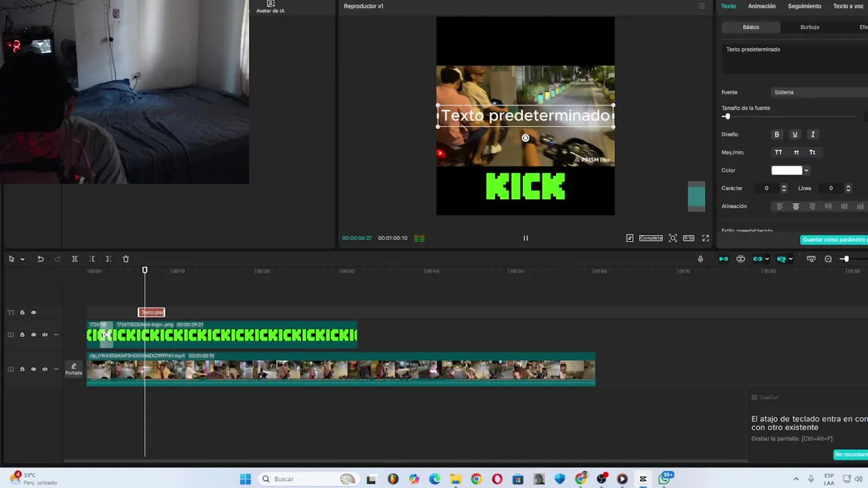
Task: Delete right of playhead tool
Action: [x=108, y=259]
